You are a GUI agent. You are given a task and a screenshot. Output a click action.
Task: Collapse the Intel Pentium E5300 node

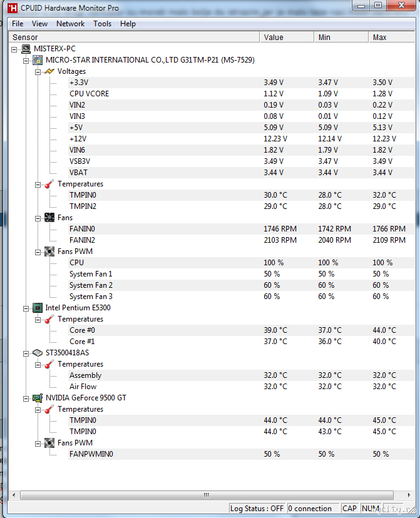tap(26, 308)
